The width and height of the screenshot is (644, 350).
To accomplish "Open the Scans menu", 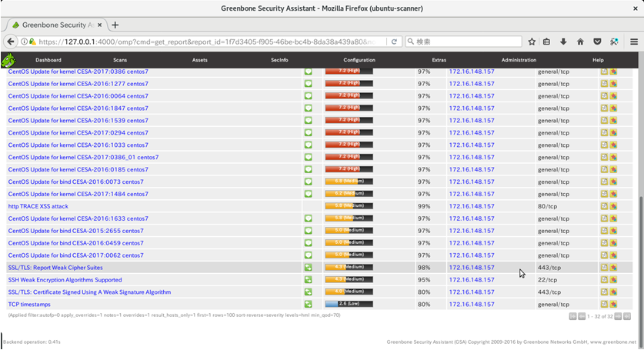I will click(120, 60).
